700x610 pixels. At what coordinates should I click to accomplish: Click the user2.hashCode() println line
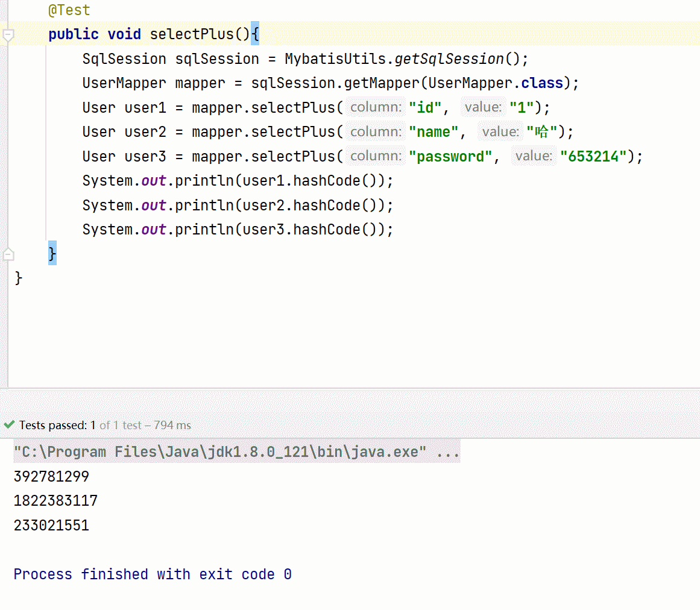pyautogui.click(x=238, y=206)
